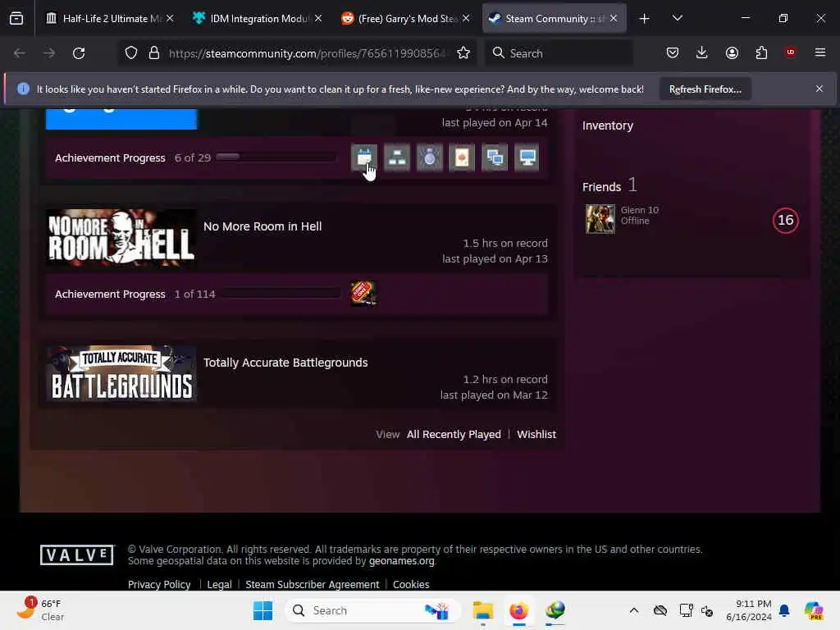
Task: Open Windows Start menu
Action: click(x=262, y=610)
